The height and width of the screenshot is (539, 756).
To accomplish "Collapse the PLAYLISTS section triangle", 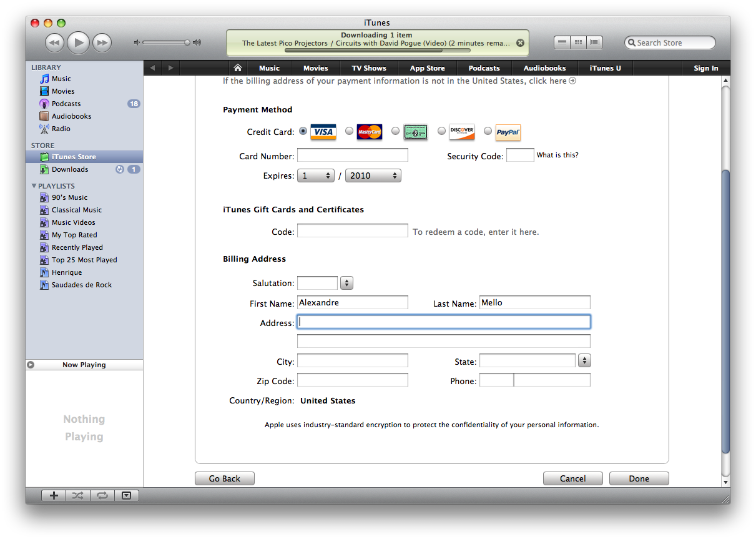I will (34, 186).
